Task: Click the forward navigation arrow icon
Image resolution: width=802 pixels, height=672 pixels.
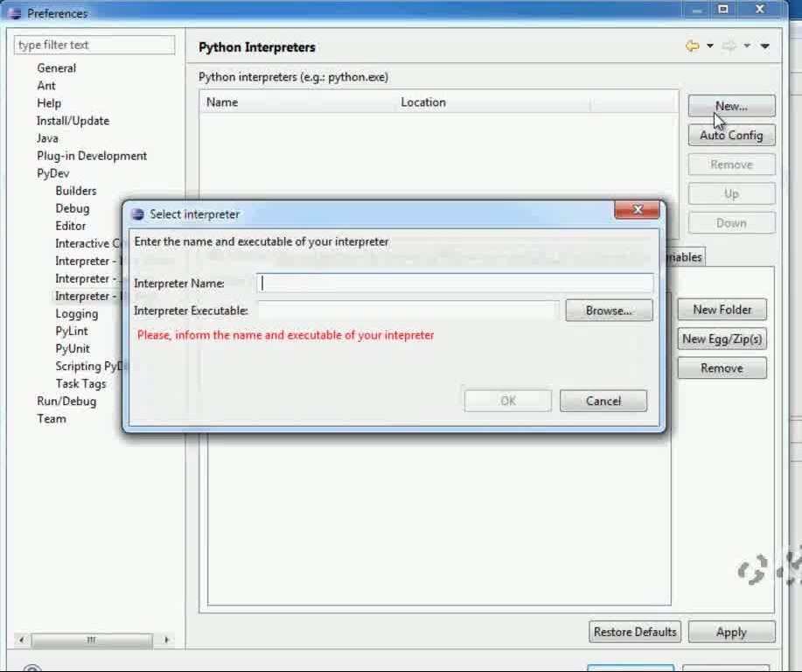Action: (x=729, y=46)
